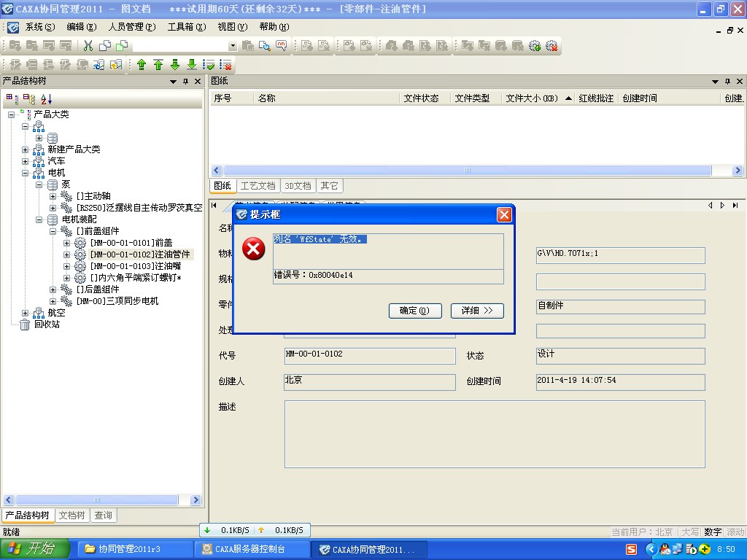Expand the 航空 node

(26, 313)
